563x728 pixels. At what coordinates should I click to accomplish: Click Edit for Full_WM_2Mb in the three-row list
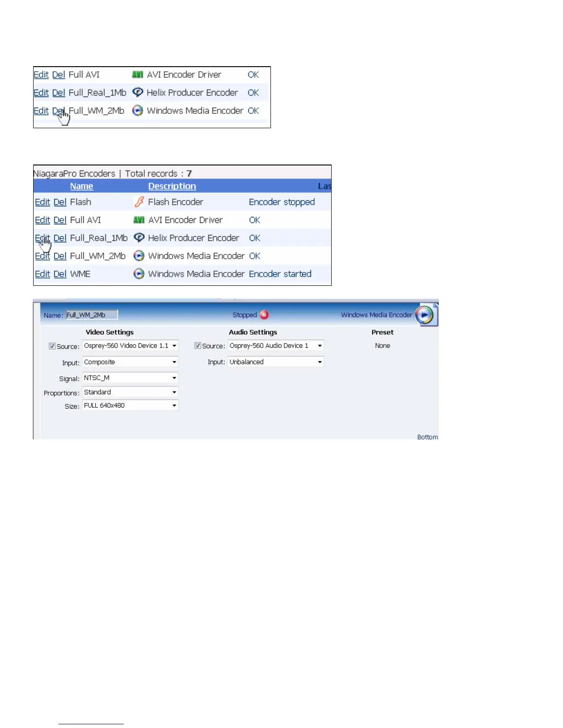(x=41, y=111)
